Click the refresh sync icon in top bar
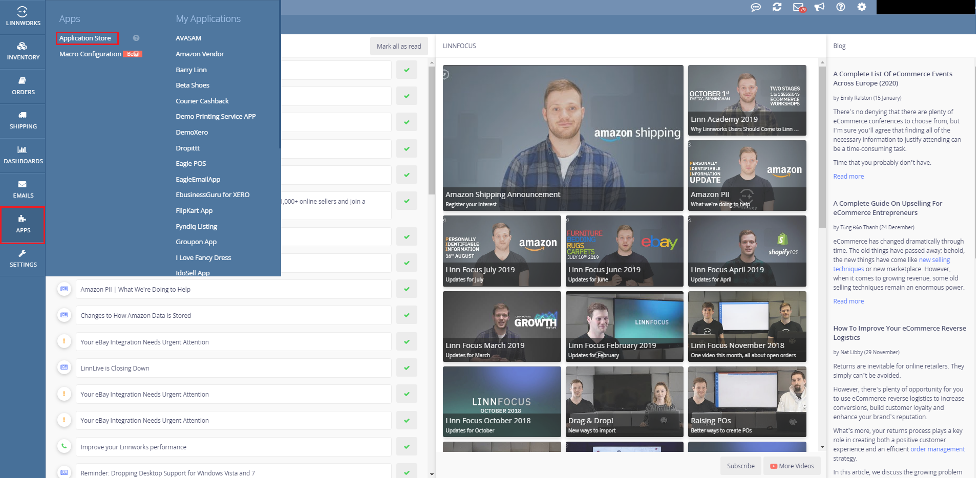The image size is (980, 478). (777, 7)
